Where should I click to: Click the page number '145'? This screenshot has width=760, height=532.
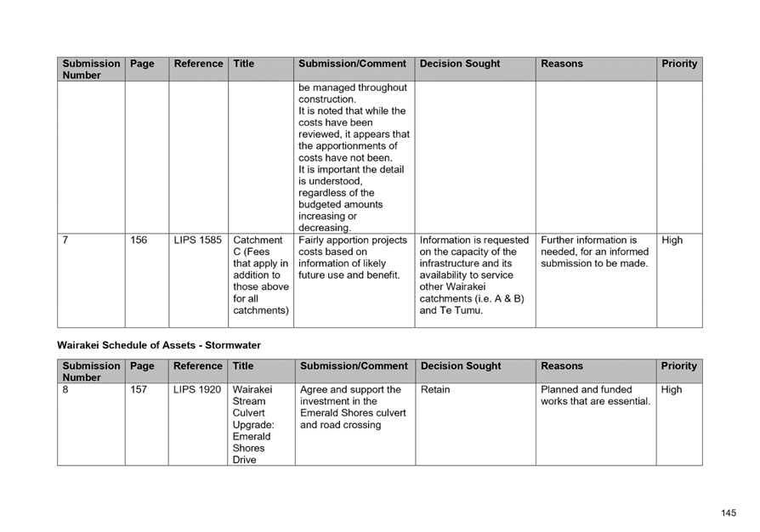coord(729,513)
